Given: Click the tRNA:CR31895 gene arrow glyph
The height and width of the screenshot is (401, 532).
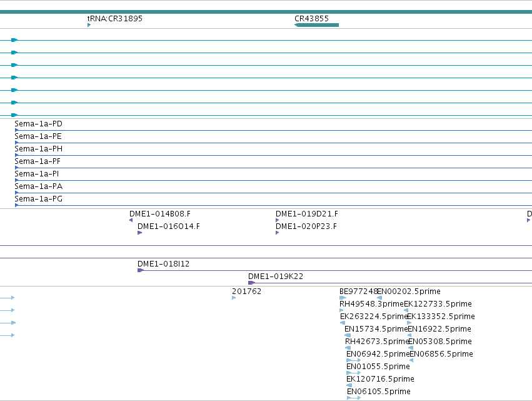Looking at the screenshot, I should [89, 25].
